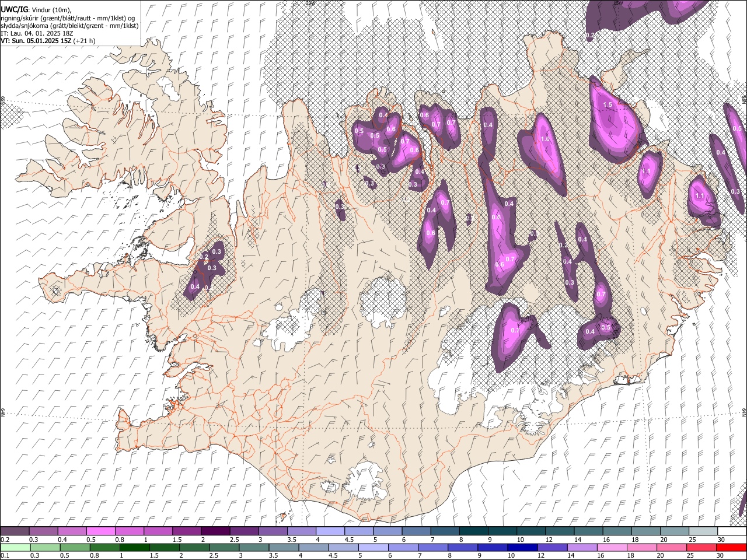747x560 pixels.
Task: Select the navy blue 10 rain scale swatch
Action: click(x=522, y=547)
